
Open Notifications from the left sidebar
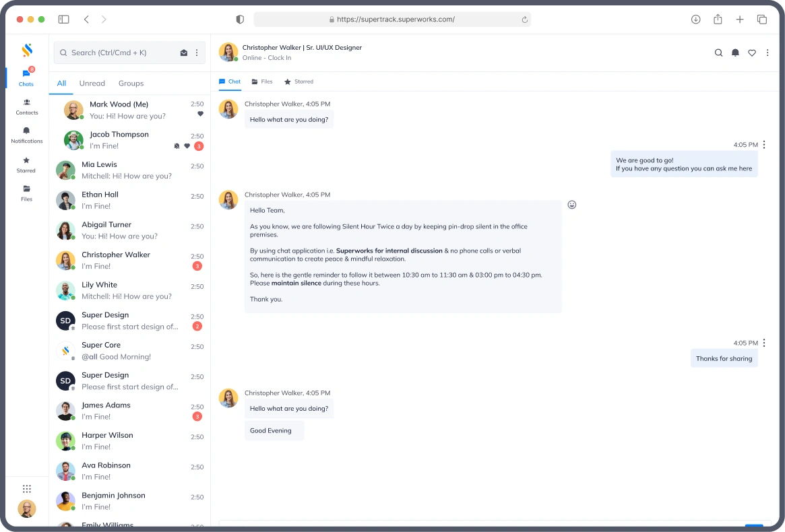pos(26,135)
